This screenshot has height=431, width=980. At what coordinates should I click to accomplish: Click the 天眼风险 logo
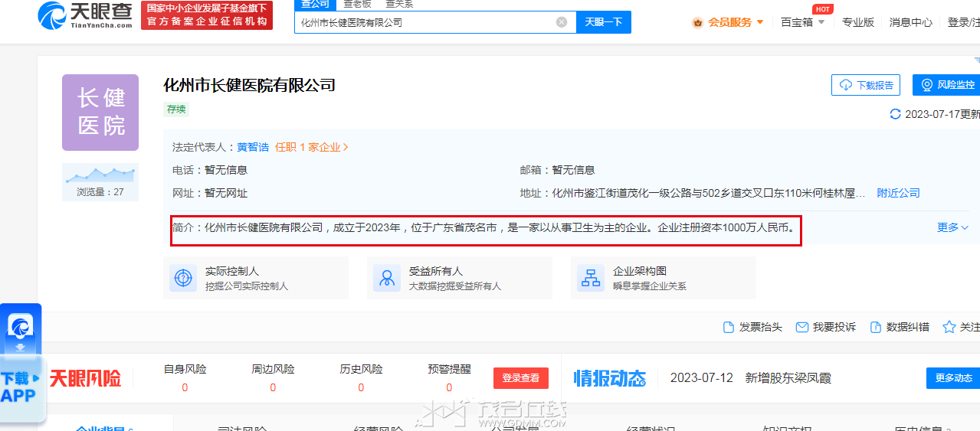pos(85,377)
